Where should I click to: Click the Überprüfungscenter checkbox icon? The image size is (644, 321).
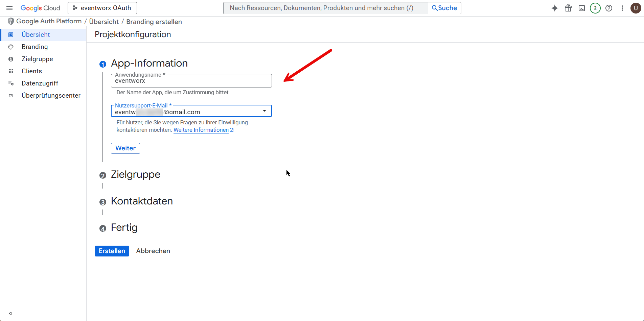11,96
